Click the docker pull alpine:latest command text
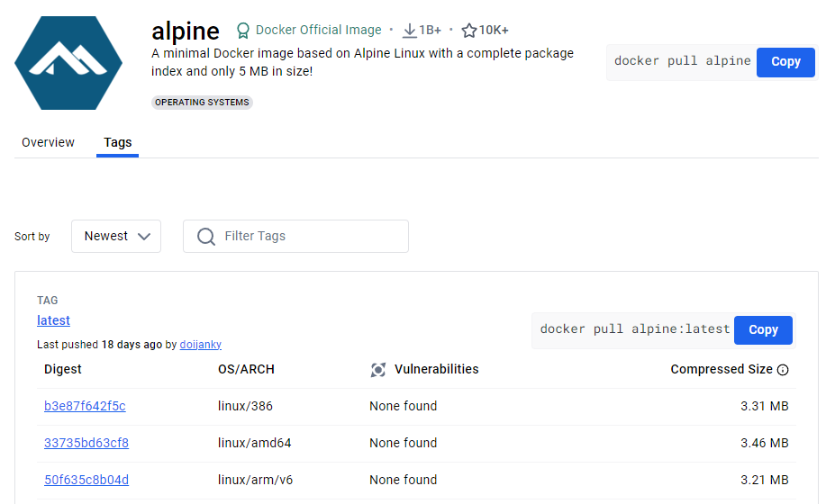Image resolution: width=826 pixels, height=504 pixels. (x=635, y=329)
